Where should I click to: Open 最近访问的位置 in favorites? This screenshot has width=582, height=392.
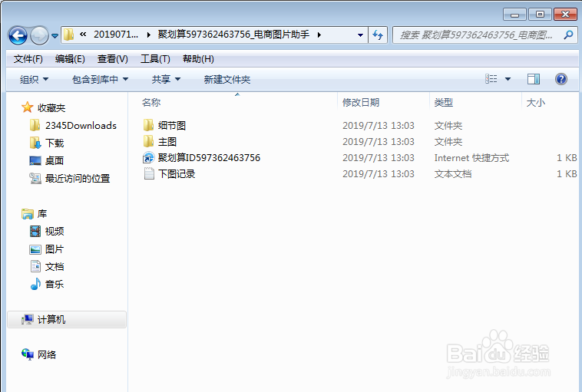click(78, 179)
